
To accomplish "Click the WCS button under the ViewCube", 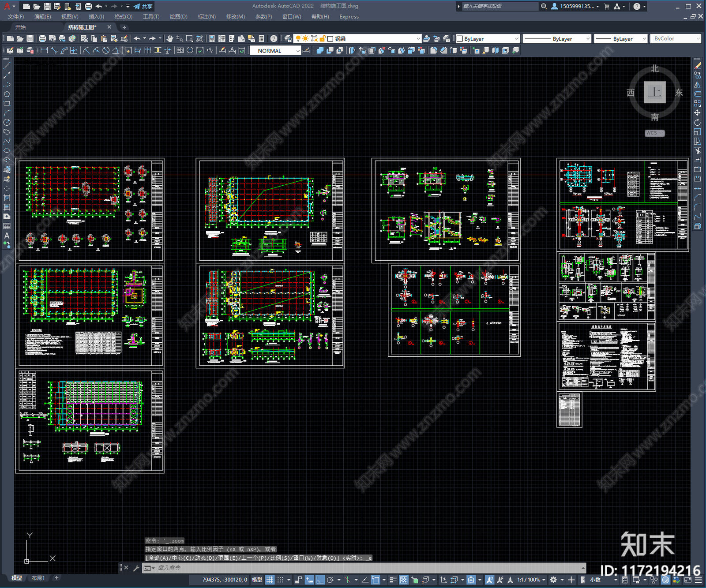I will pyautogui.click(x=654, y=133).
